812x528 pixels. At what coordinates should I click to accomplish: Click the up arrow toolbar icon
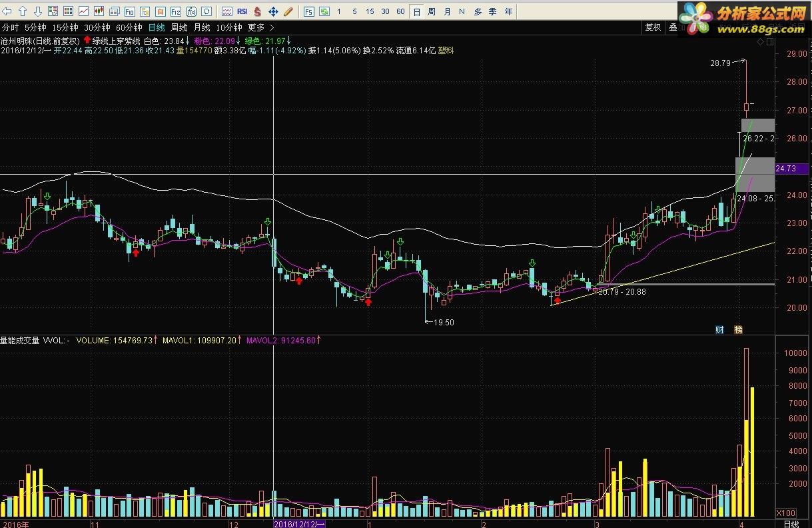click(x=22, y=11)
